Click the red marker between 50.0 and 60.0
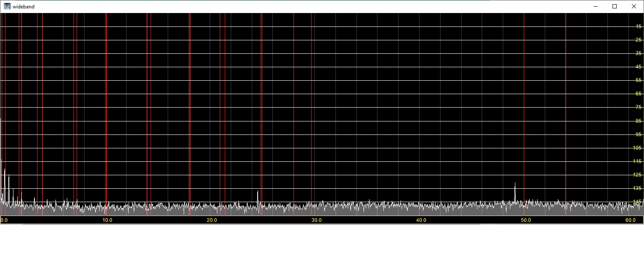 (x=565, y=105)
